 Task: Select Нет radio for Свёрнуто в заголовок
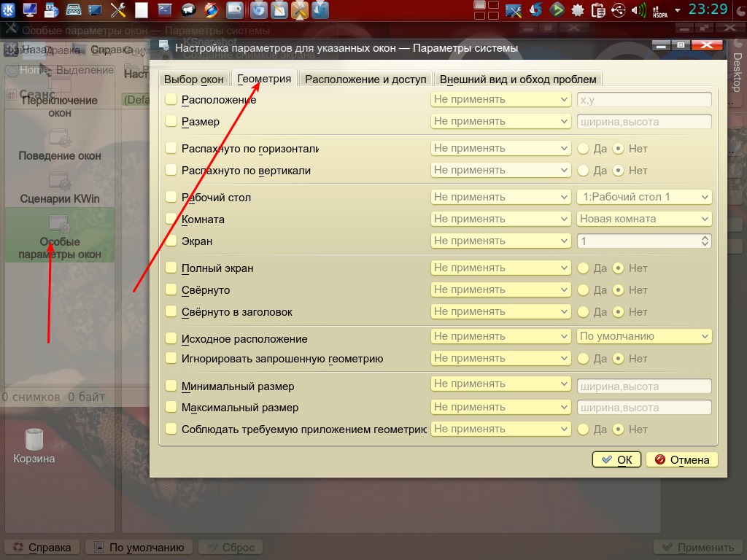[x=619, y=312]
